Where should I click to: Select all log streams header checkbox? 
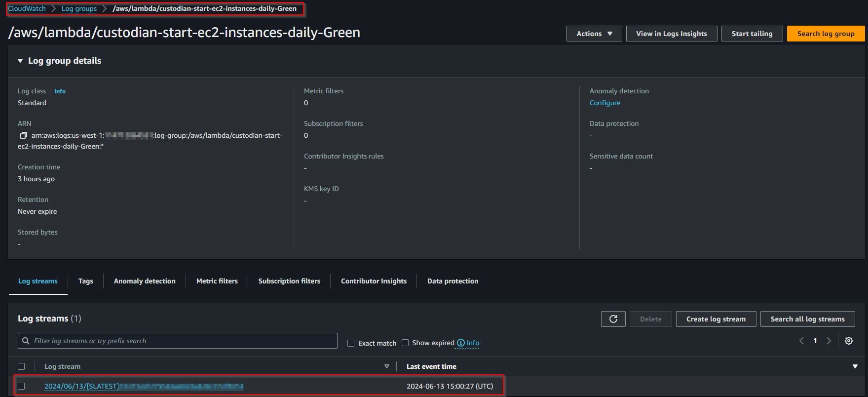(21, 366)
